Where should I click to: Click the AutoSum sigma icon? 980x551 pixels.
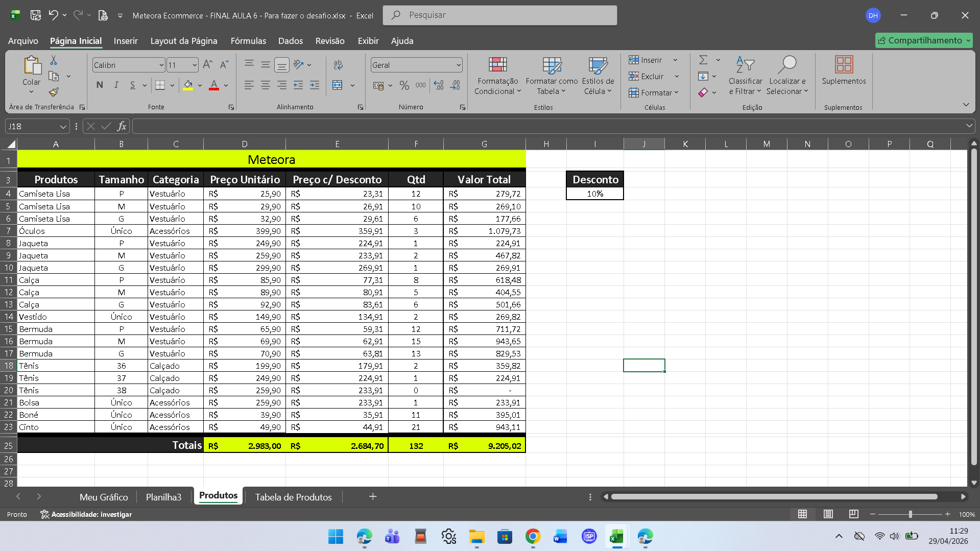(703, 60)
